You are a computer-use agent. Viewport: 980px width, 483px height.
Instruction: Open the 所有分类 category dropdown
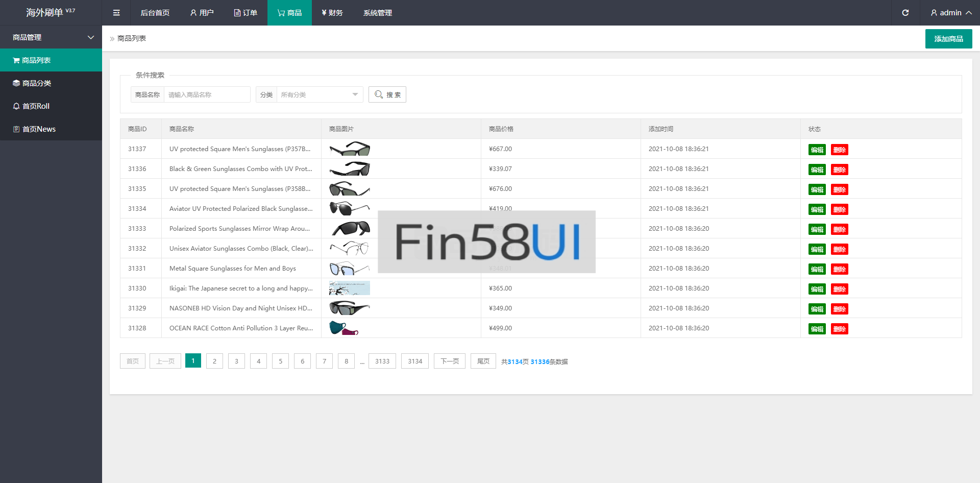pos(319,94)
